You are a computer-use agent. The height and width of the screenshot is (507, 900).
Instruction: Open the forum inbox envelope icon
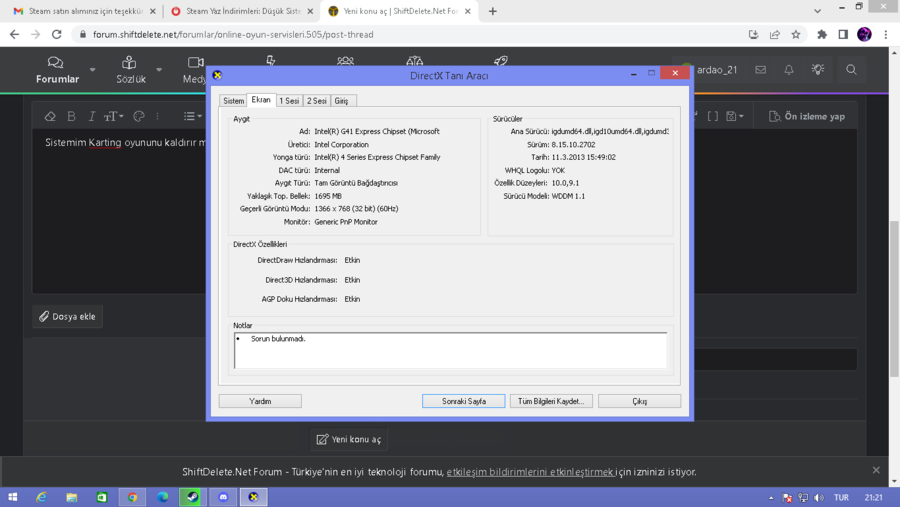click(x=761, y=70)
